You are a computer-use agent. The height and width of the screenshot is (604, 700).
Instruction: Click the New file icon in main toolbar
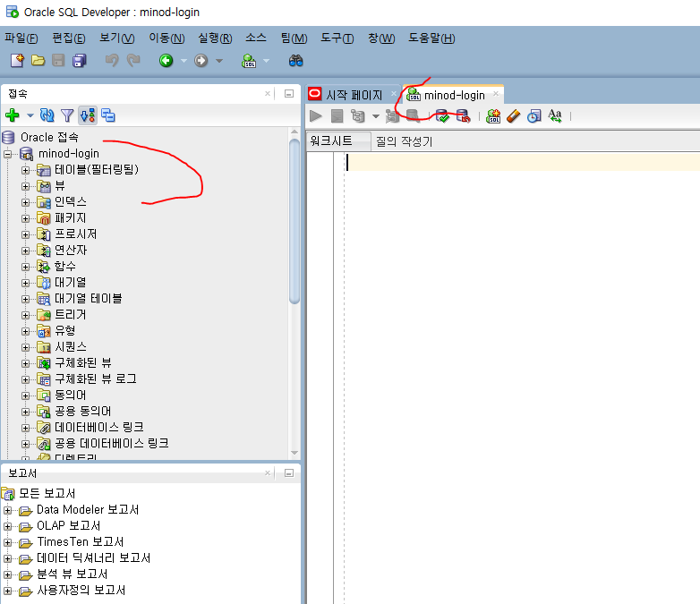(x=17, y=60)
